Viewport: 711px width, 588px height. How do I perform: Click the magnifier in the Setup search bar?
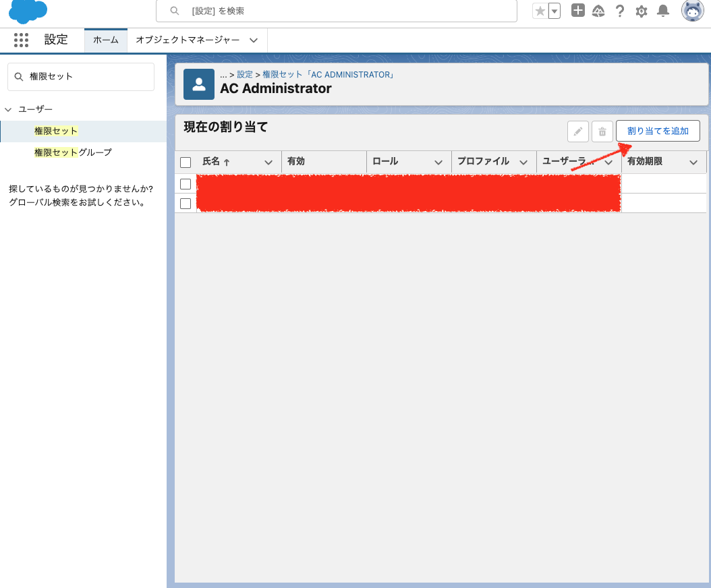[175, 11]
